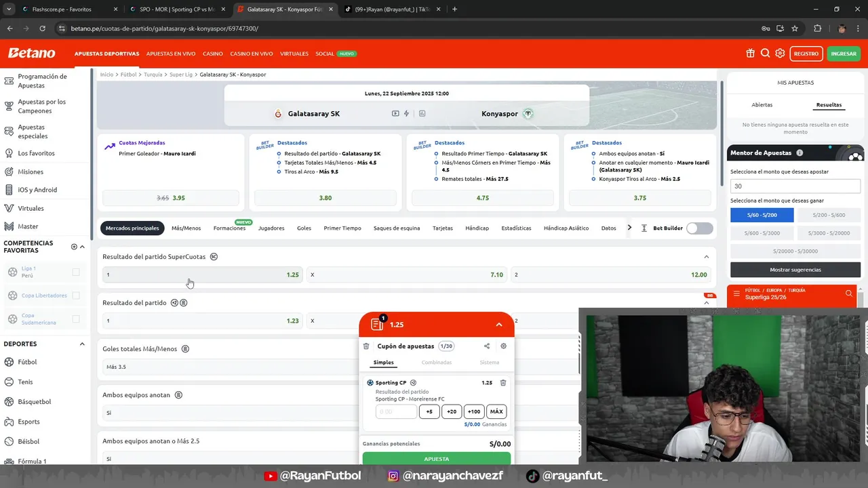
Task: Click Mostrar sugerencias button
Action: (x=795, y=270)
